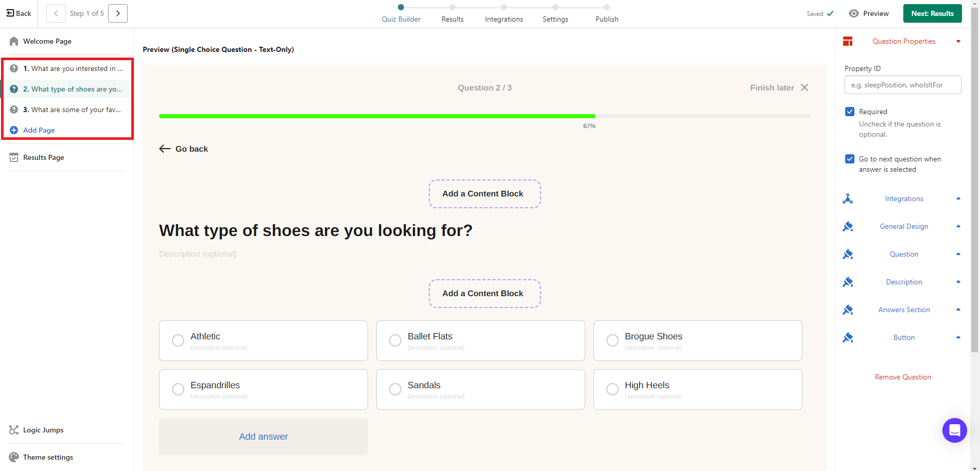This screenshot has width=980, height=471.
Task: Click the Next: Results button
Action: point(932,13)
